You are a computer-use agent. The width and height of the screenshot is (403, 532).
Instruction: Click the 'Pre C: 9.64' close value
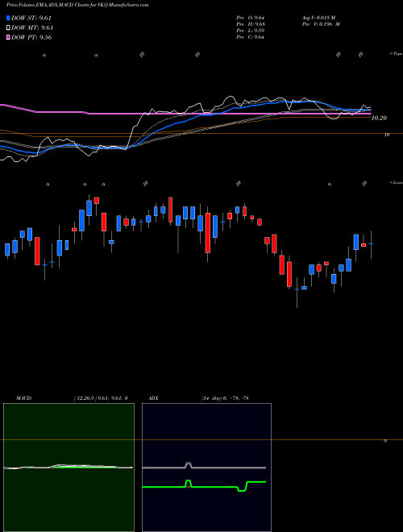pos(251,37)
